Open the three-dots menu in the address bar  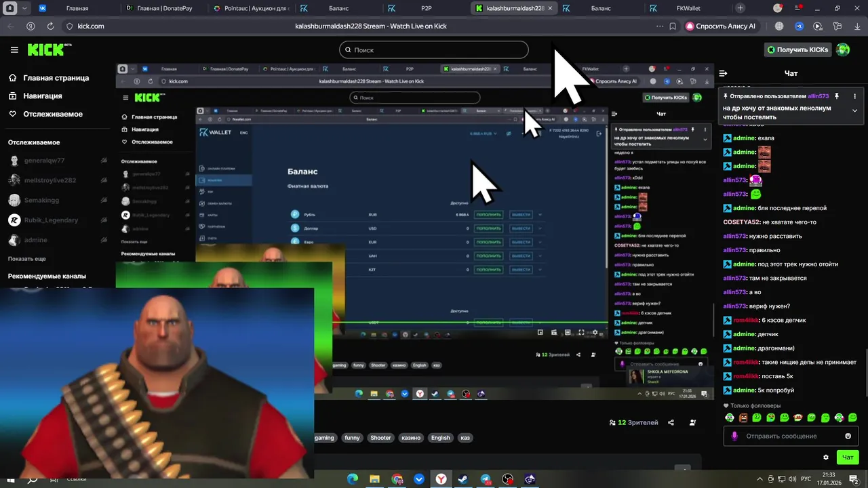point(660,26)
